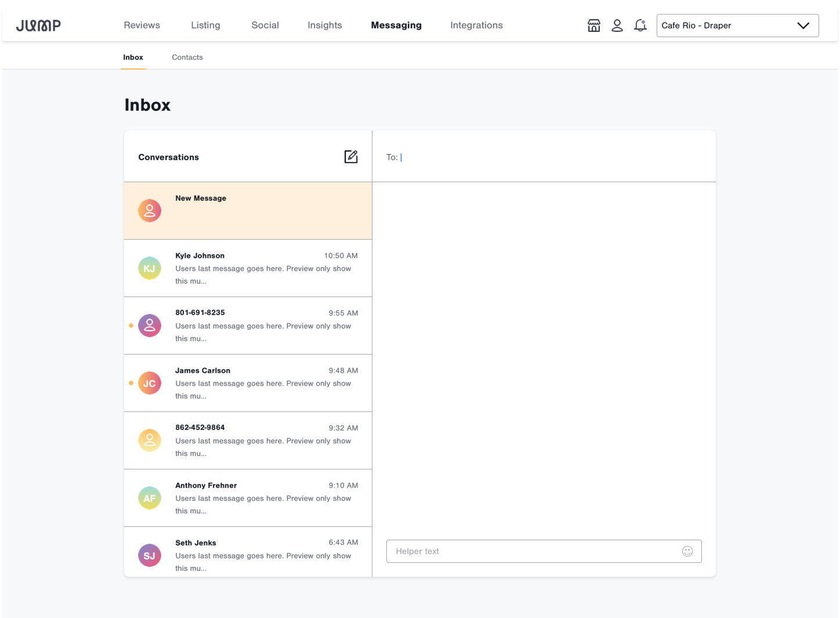840x618 pixels.
Task: Click the Inbox page heading
Action: point(147,105)
